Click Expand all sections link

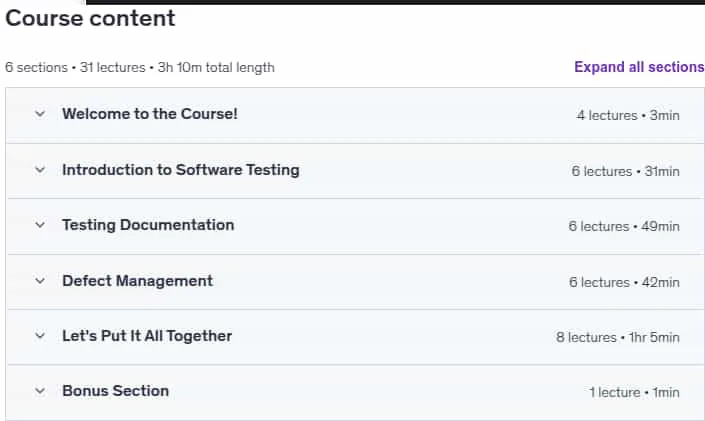tap(639, 67)
